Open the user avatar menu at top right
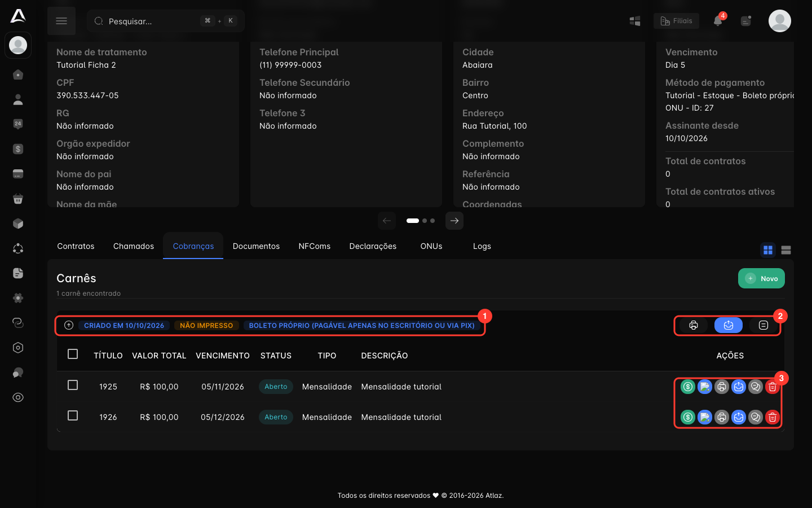The image size is (812, 508). point(780,21)
